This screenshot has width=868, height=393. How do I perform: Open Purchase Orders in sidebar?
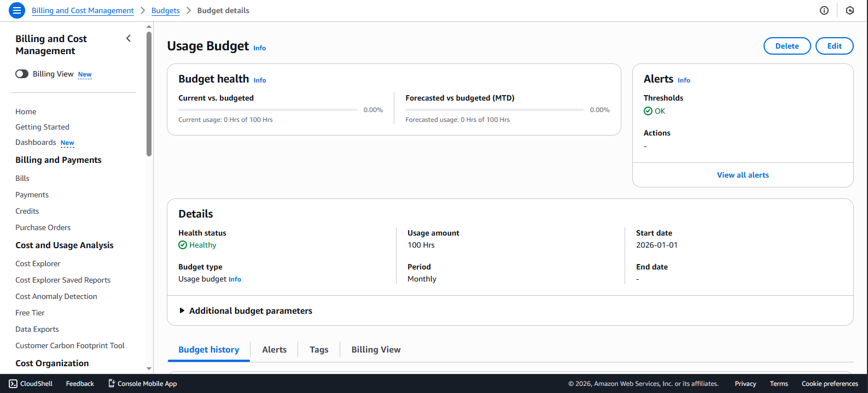(43, 227)
